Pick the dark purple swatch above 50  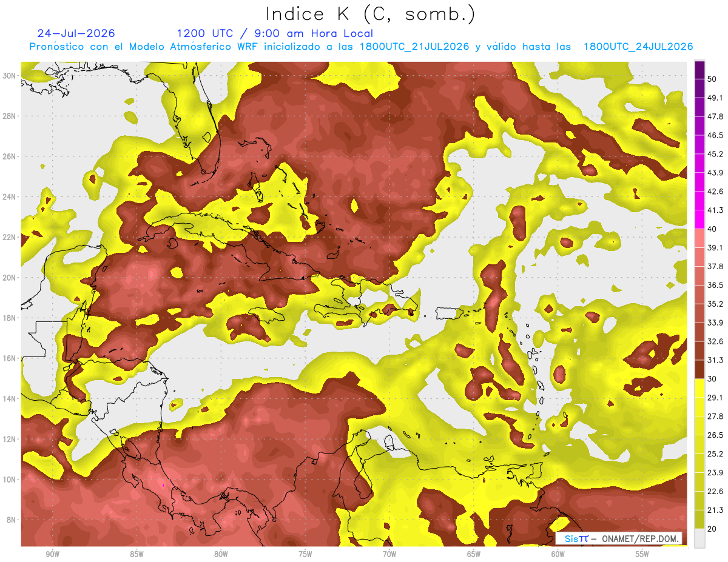pos(699,70)
